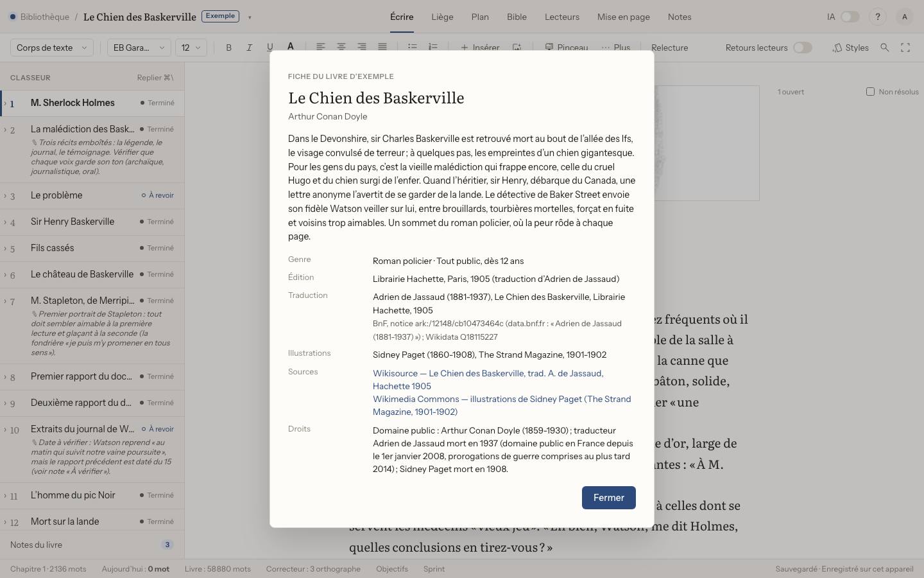Open the EB Garamond font dropdown
The width and height of the screenshot is (924, 578).
pyautogui.click(x=139, y=48)
